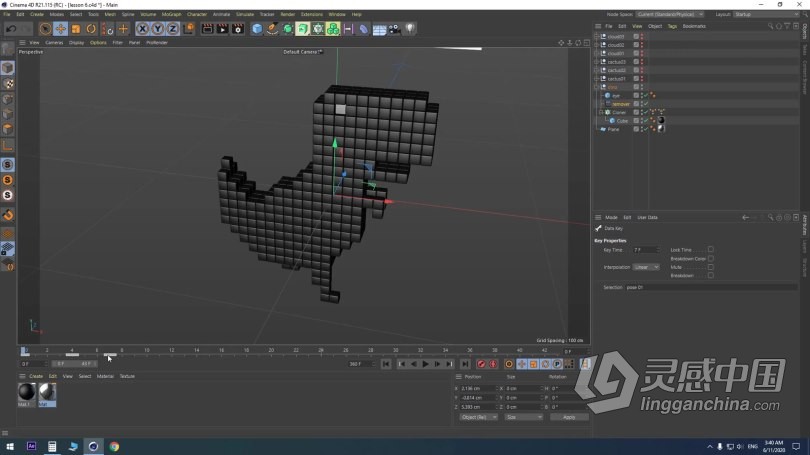The width and height of the screenshot is (810, 455).
Task: Open material manager Create menu
Action: click(x=36, y=376)
